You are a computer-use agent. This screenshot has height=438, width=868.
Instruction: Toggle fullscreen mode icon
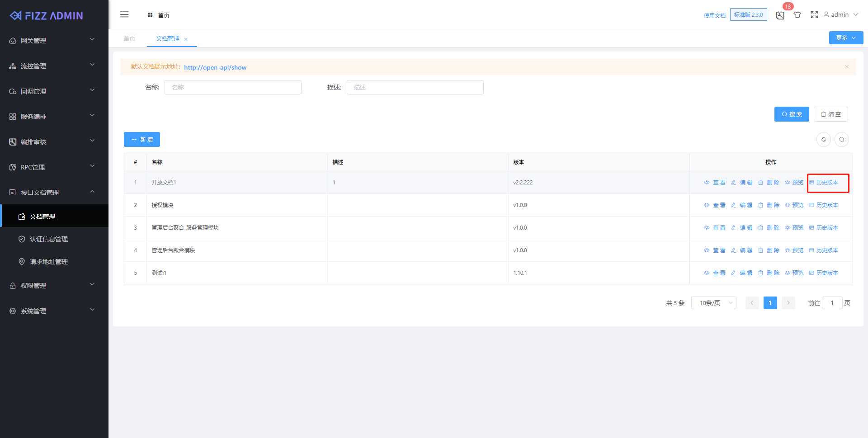click(x=814, y=15)
